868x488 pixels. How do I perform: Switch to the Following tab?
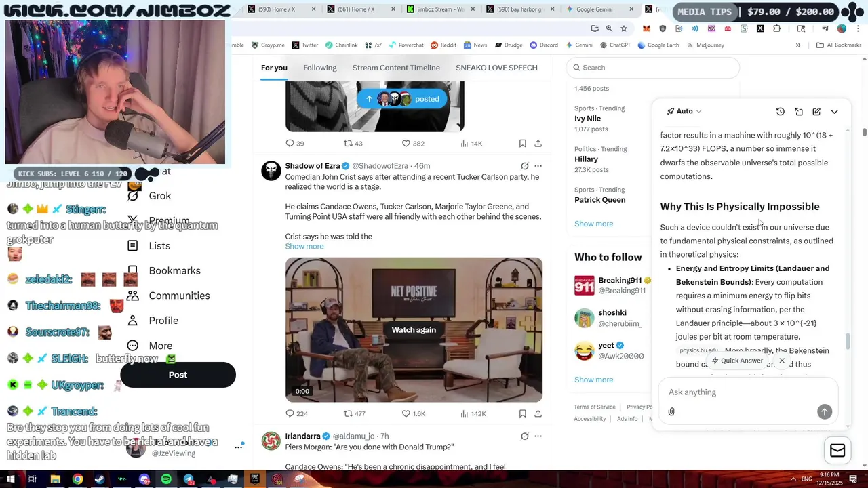coord(319,68)
